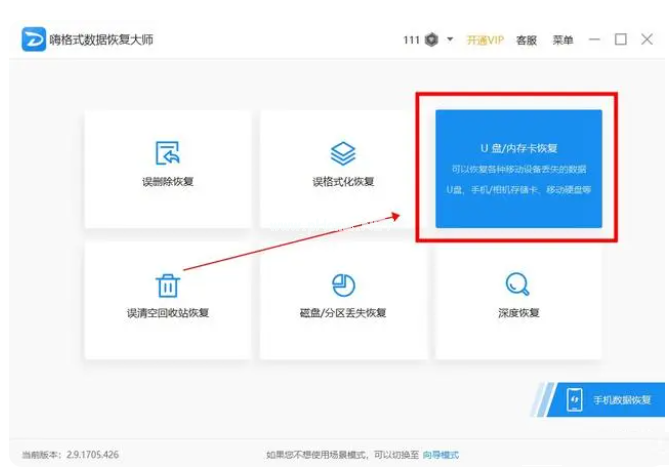Click the 误清空回收站恢复 trash bin icon
This screenshot has width=672, height=468.
[x=167, y=285]
